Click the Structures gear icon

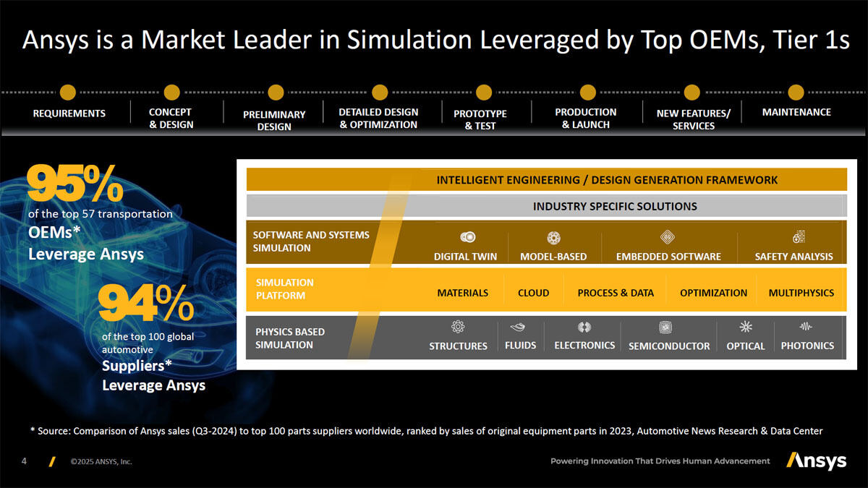[458, 327]
